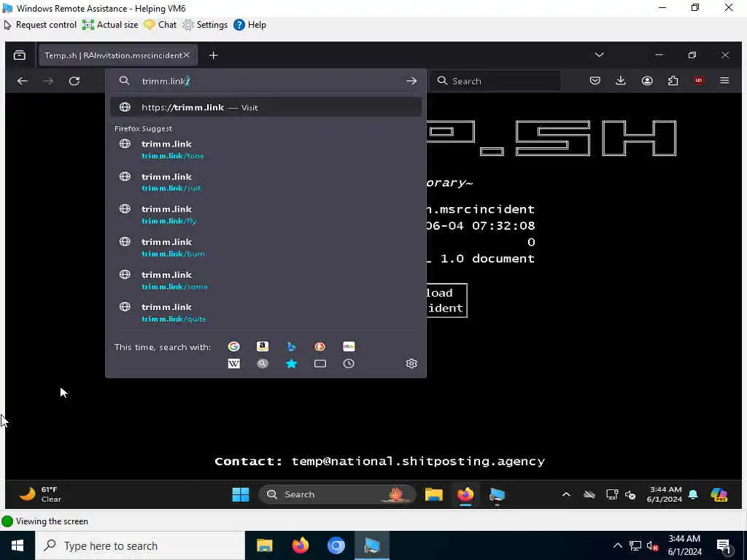Viewport: 747px width, 560px height.
Task: Select the Temp.sh RAInvitation.msrcincident tab
Action: click(x=112, y=55)
